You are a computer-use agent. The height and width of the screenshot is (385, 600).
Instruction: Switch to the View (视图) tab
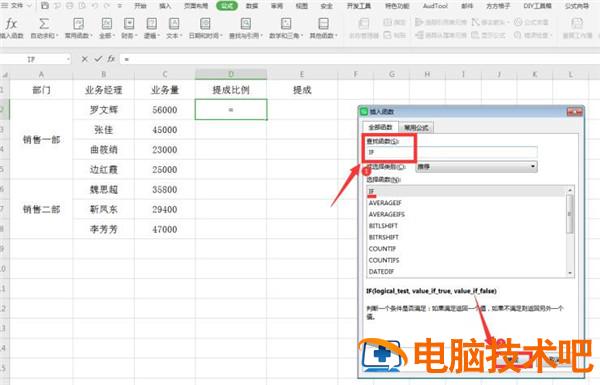(x=302, y=6)
